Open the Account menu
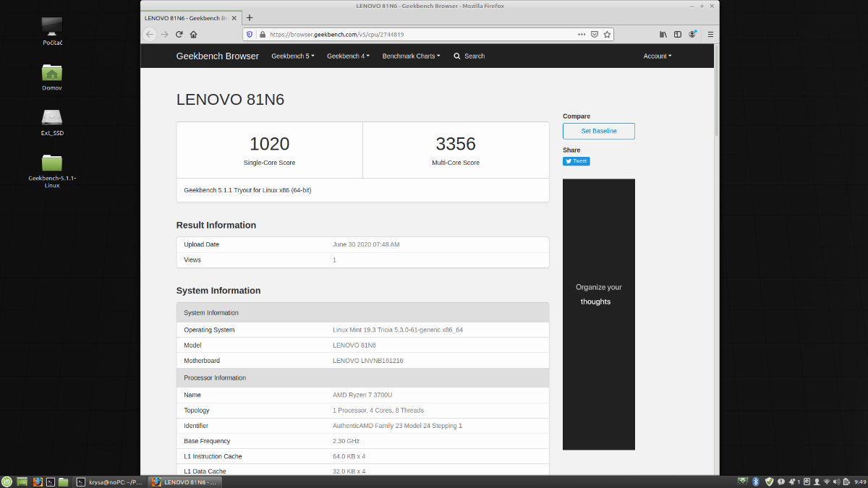The height and width of the screenshot is (488, 868). point(657,56)
